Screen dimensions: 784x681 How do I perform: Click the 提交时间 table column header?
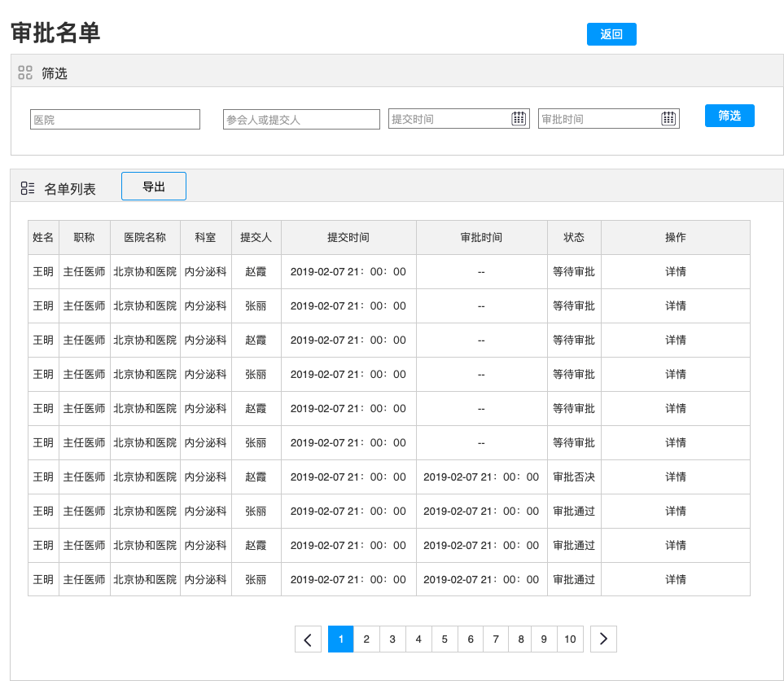[348, 237]
